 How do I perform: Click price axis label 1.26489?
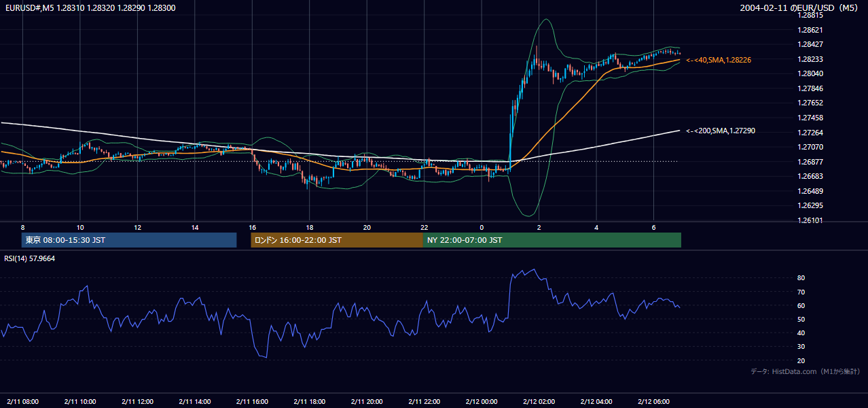(x=810, y=191)
